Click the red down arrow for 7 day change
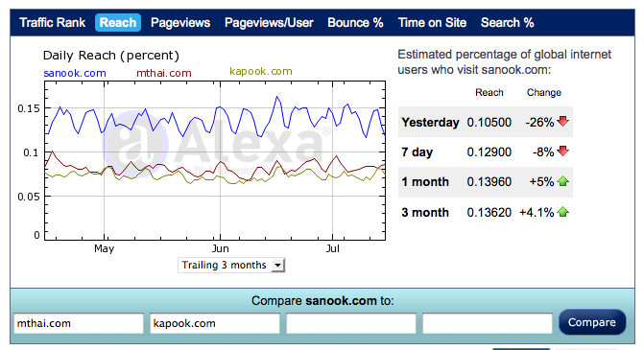 pos(562,151)
